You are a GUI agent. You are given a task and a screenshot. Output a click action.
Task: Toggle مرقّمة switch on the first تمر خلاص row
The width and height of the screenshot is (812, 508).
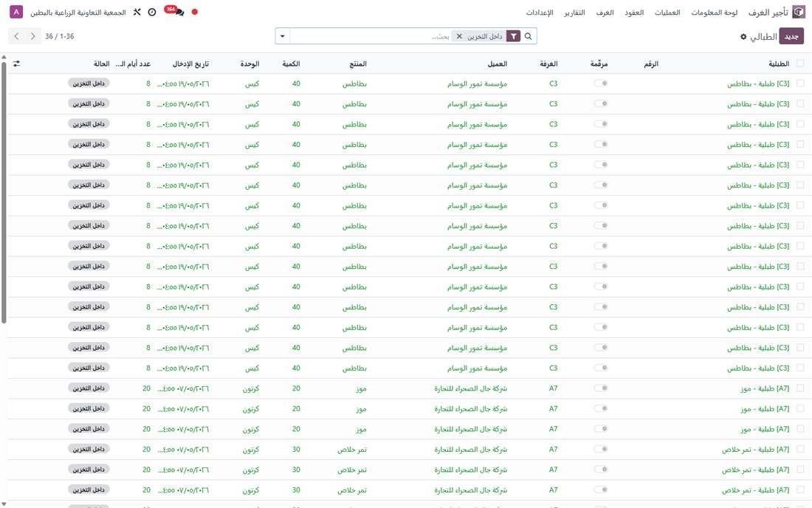601,449
